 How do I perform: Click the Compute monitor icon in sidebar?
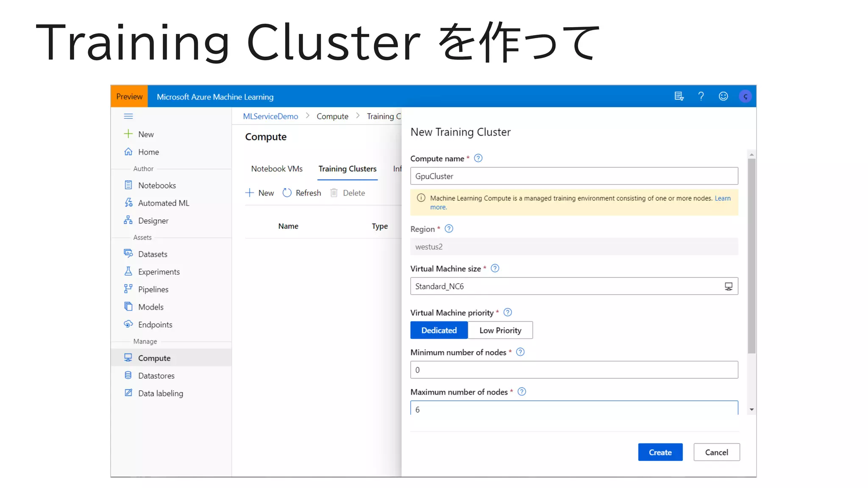tap(128, 358)
